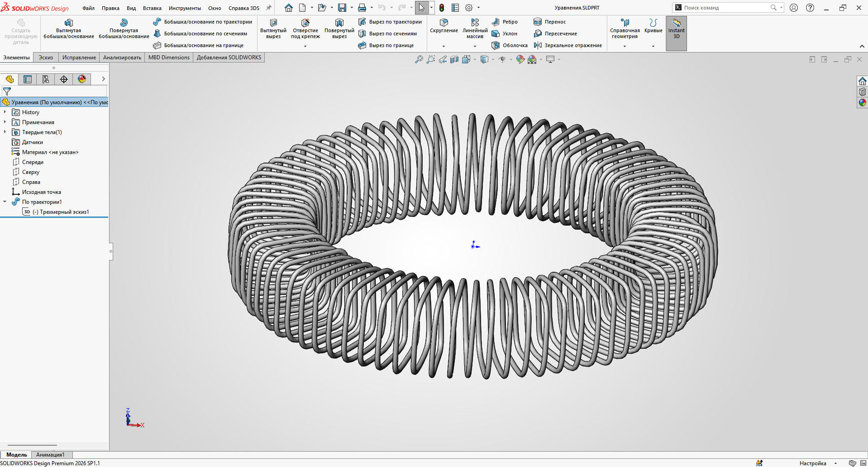Screen dimensions: 868x467
Task: Open the Hole Wizard (Отверстие под крепеж) tool
Action: (305, 23)
